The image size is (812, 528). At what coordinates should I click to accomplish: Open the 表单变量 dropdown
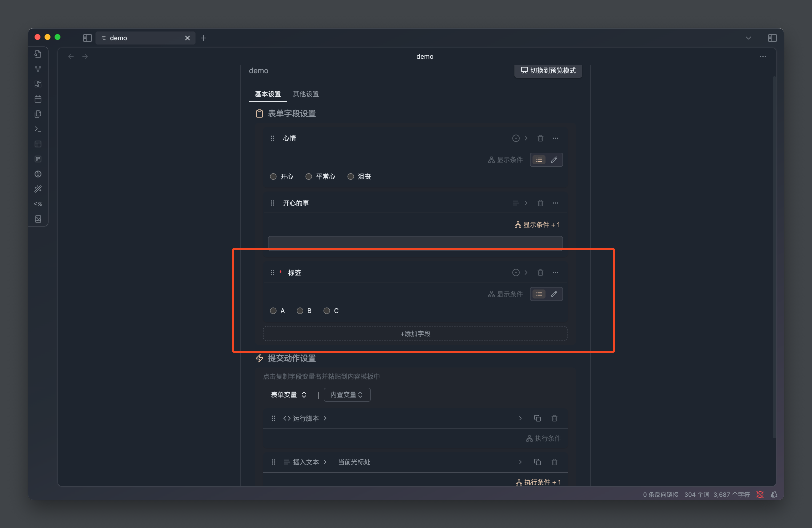click(288, 395)
